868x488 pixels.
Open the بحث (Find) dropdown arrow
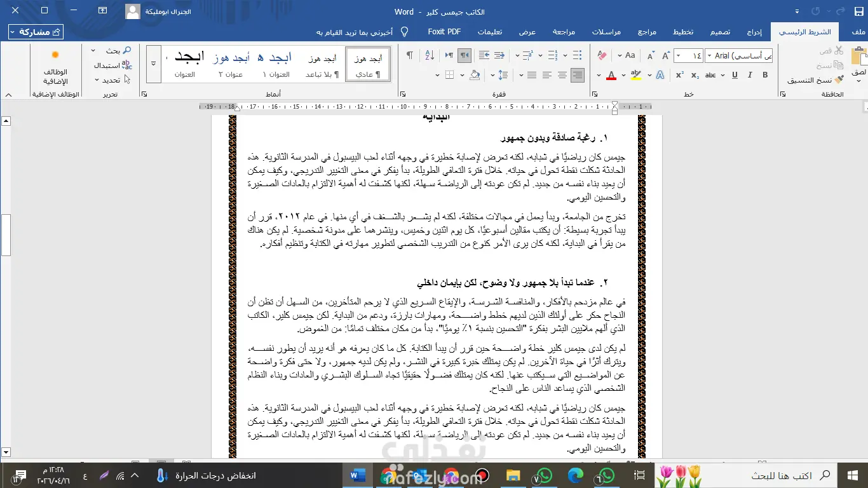(x=93, y=51)
